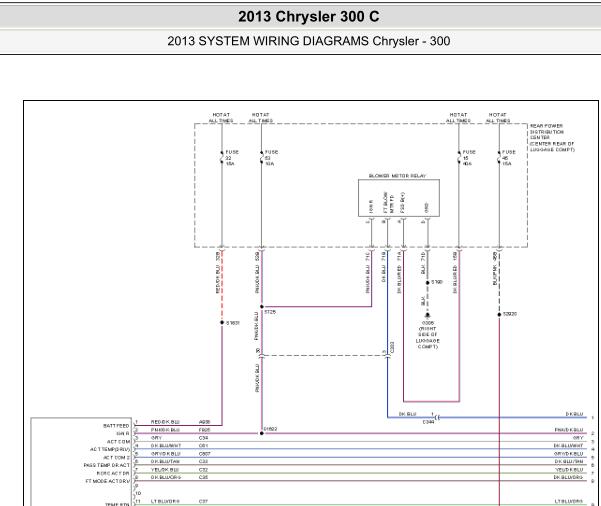
Task: Click the C322 connector label
Action: click(x=392, y=347)
